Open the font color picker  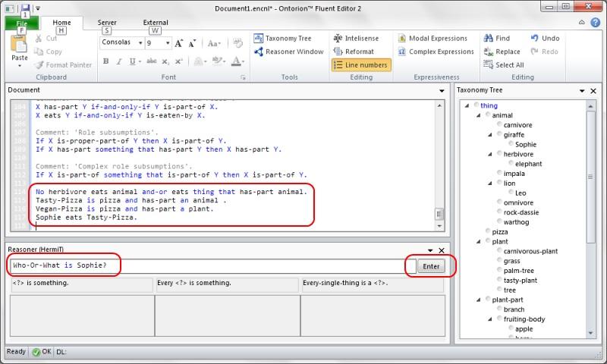pyautogui.click(x=237, y=61)
